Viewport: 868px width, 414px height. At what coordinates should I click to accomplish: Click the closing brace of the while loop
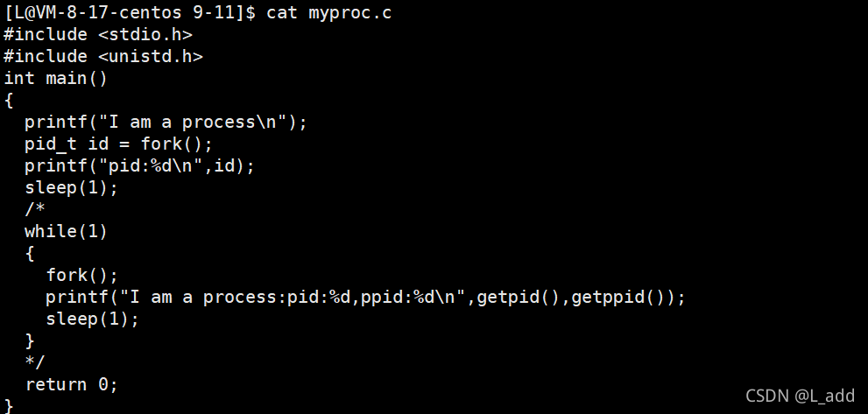30,341
